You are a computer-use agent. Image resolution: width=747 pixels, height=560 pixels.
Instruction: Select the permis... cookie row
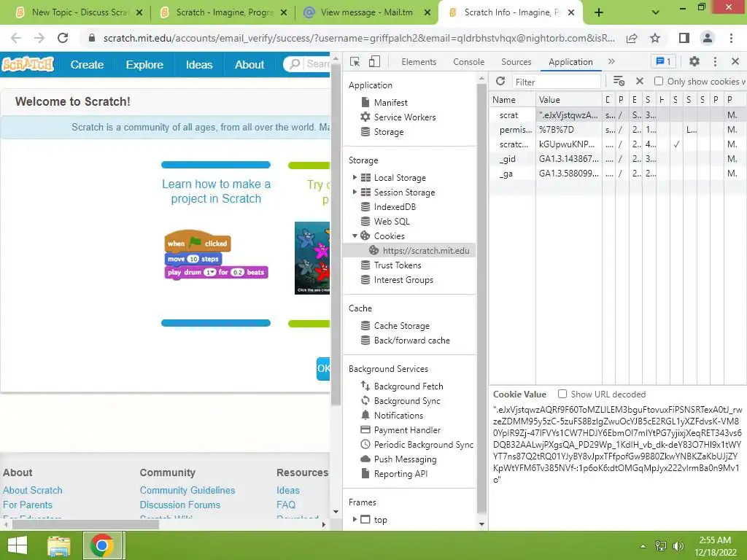tap(618, 130)
